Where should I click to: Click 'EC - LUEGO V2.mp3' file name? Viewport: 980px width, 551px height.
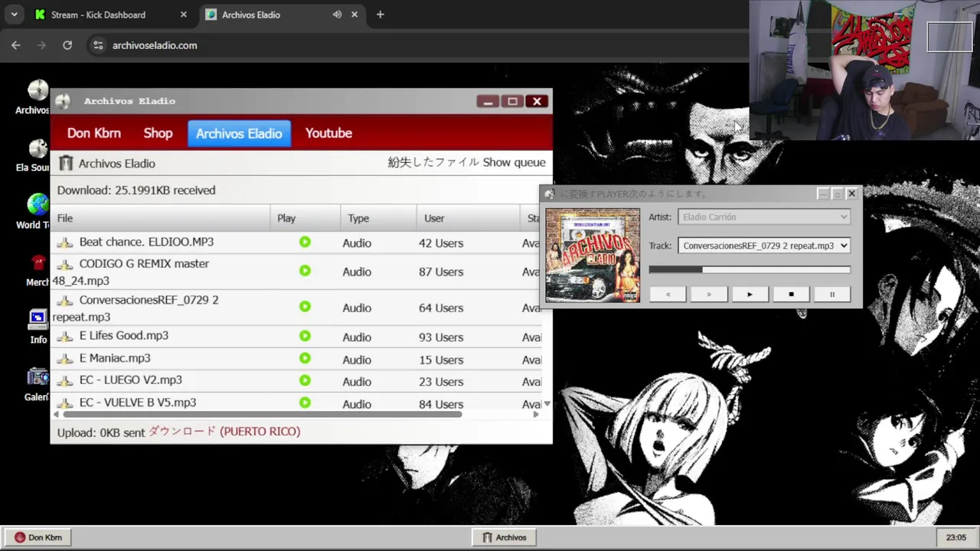131,380
